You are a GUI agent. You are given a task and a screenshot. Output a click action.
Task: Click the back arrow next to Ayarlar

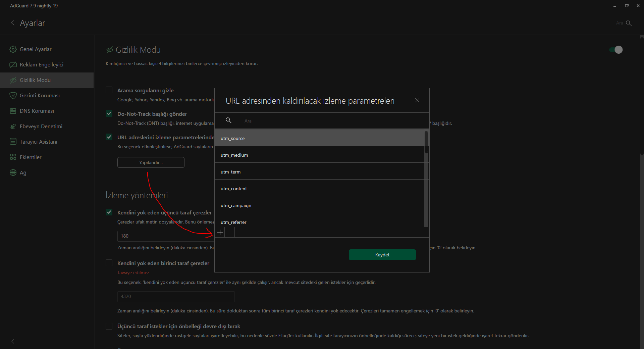tap(13, 23)
